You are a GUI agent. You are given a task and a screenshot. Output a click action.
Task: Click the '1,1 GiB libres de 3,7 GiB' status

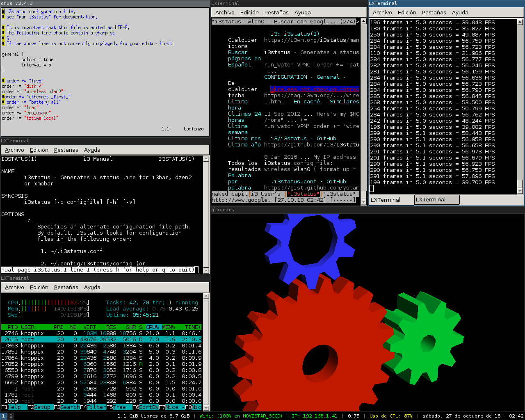(x=153, y=416)
